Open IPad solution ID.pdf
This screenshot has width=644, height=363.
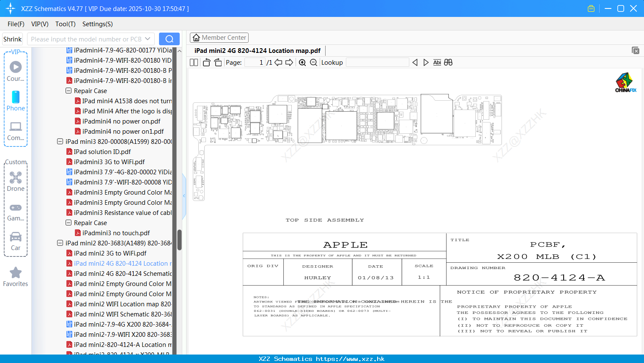(x=99, y=151)
